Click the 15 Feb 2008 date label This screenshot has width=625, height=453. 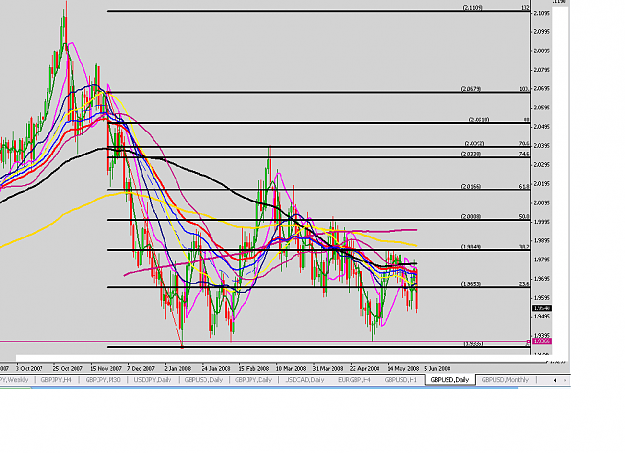(254, 368)
